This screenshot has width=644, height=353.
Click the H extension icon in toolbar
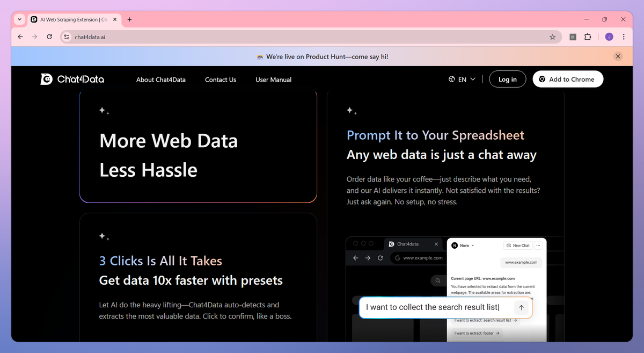[573, 37]
